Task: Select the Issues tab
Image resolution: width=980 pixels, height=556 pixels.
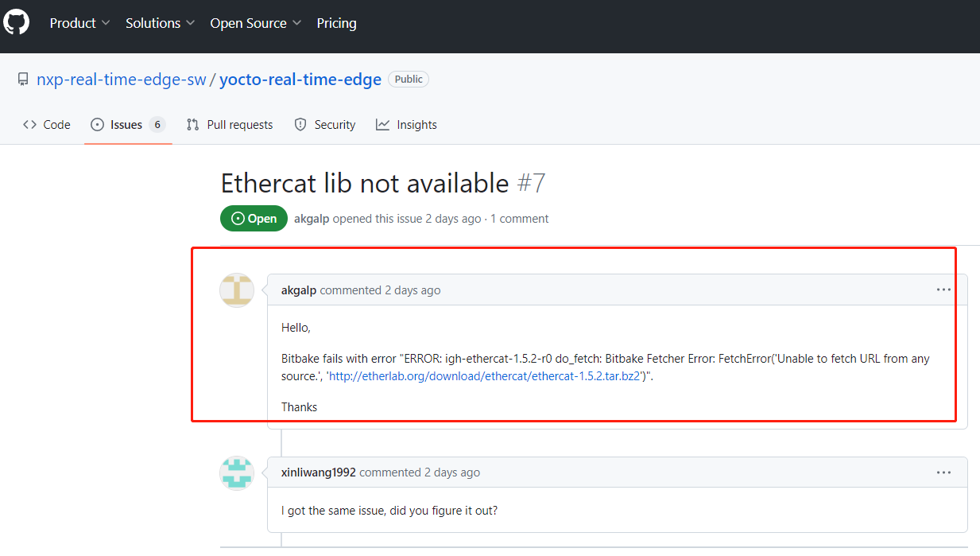Action: (119, 125)
